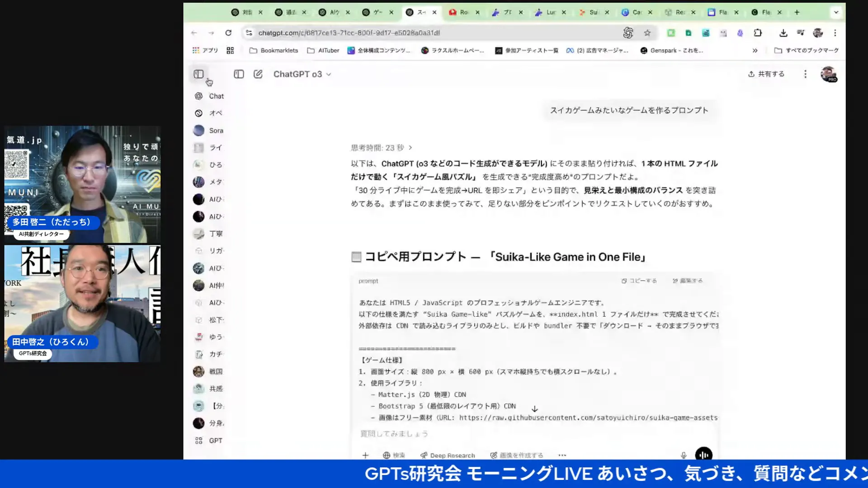Open 参加アーティスト一覧 bookmark
This screenshot has height=488, width=868.
[527, 51]
